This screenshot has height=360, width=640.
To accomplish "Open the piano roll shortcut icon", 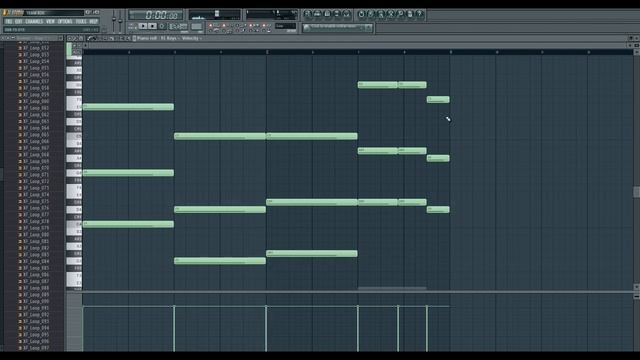I will (327, 14).
